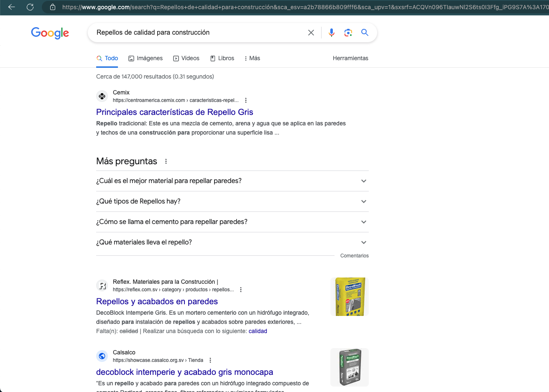Expand '¿Qué materiales lleva el repello?' question
This screenshot has height=392, width=549.
click(232, 242)
